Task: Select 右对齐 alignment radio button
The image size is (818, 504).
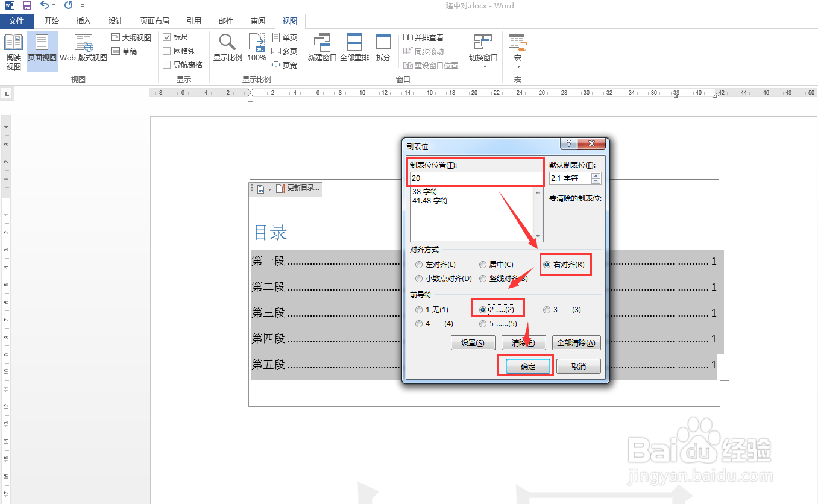Action: point(547,265)
